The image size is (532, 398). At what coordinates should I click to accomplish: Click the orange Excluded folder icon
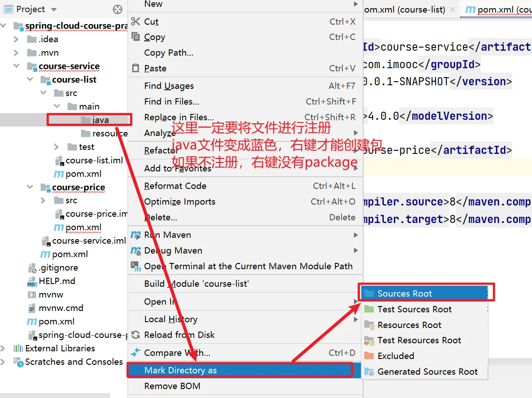coord(369,356)
